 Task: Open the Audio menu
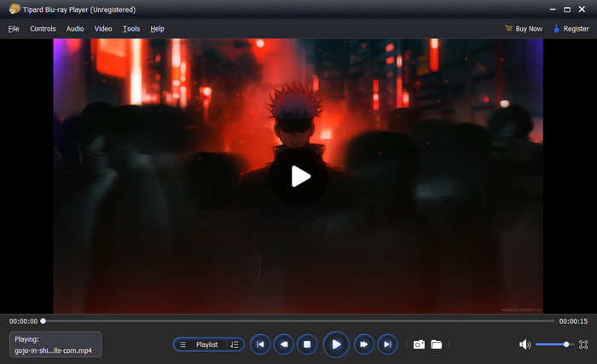[75, 28]
